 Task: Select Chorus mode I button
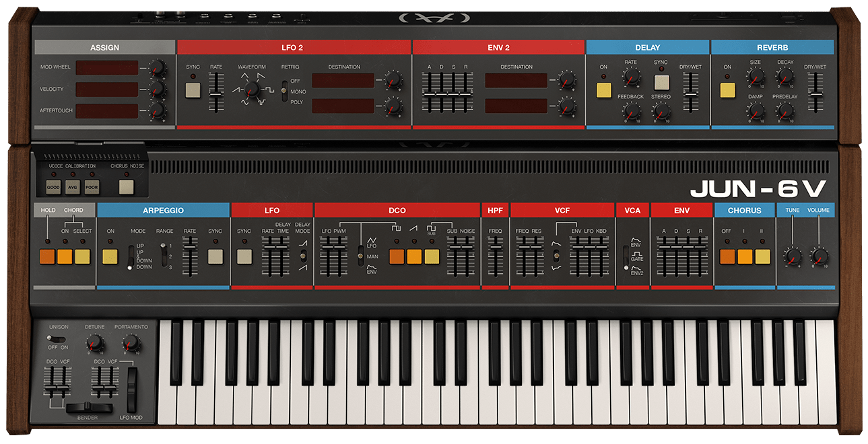tap(745, 256)
